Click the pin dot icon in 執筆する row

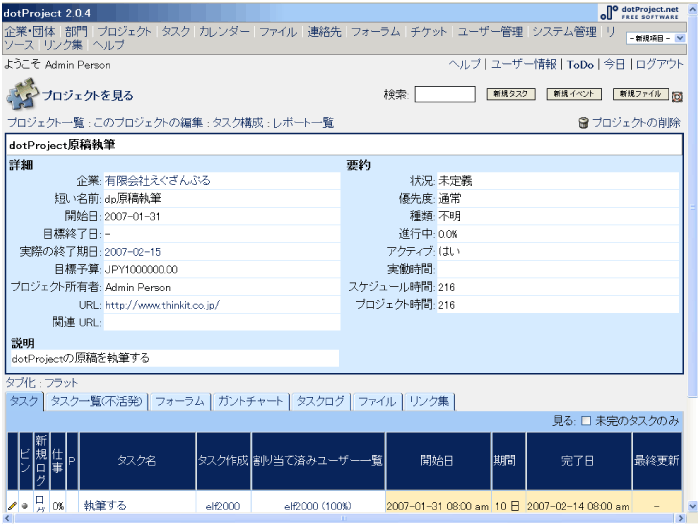25,506
